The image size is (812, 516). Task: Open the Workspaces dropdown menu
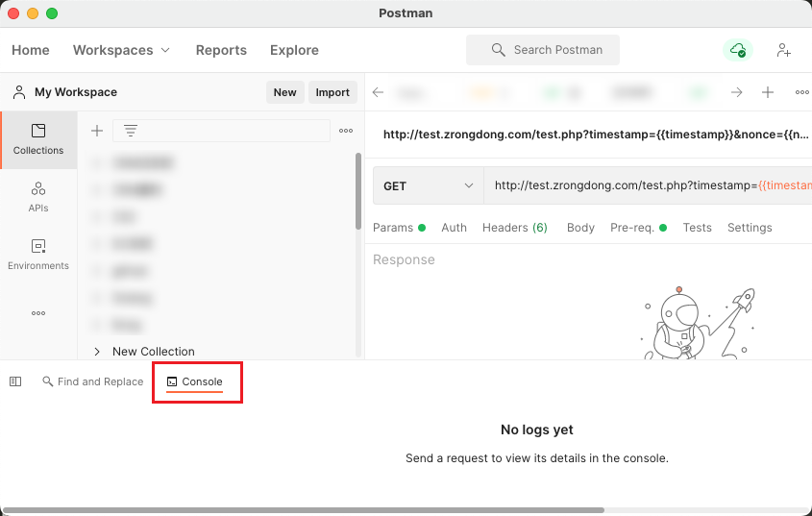coord(121,50)
